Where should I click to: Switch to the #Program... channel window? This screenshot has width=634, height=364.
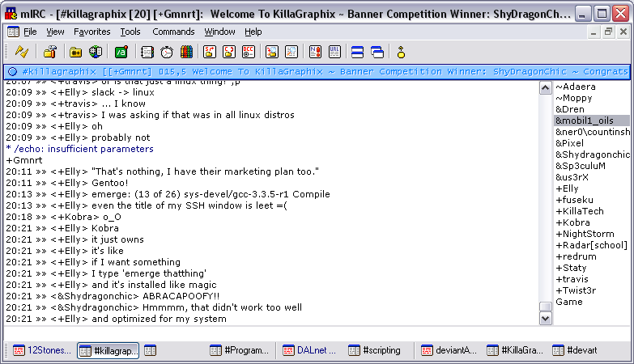[240, 350]
